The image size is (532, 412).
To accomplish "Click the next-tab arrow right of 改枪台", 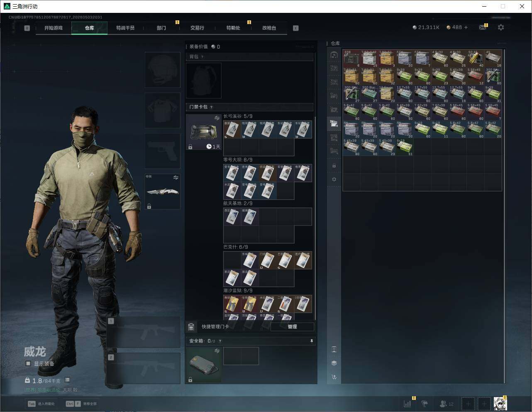I will coord(295,28).
